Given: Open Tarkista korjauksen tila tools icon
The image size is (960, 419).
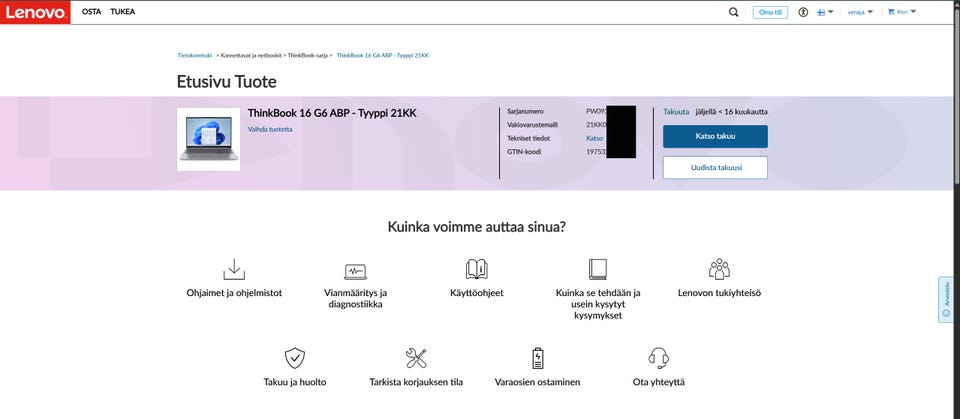Looking at the screenshot, I should [x=416, y=358].
